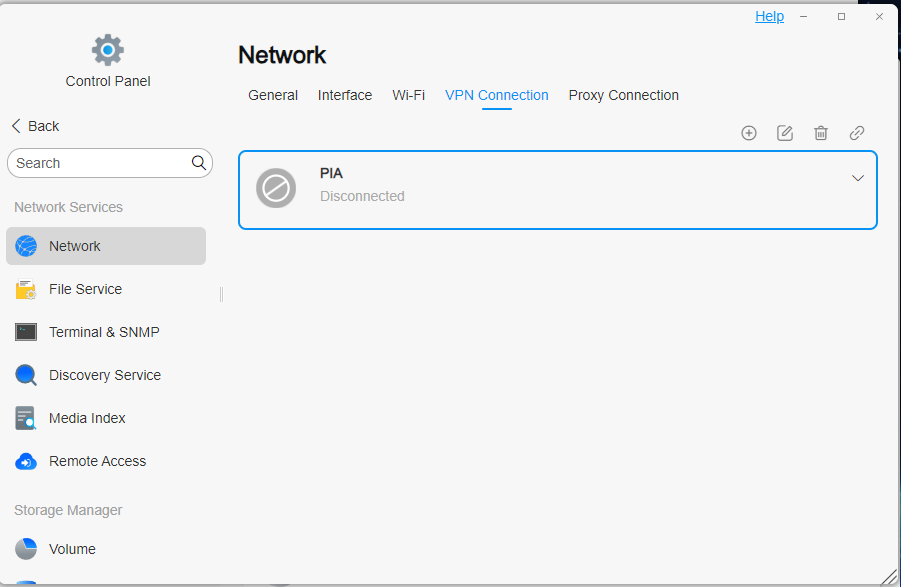The height and width of the screenshot is (587, 901).
Task: Expand the PIA connection chevron
Action: pyautogui.click(x=857, y=178)
